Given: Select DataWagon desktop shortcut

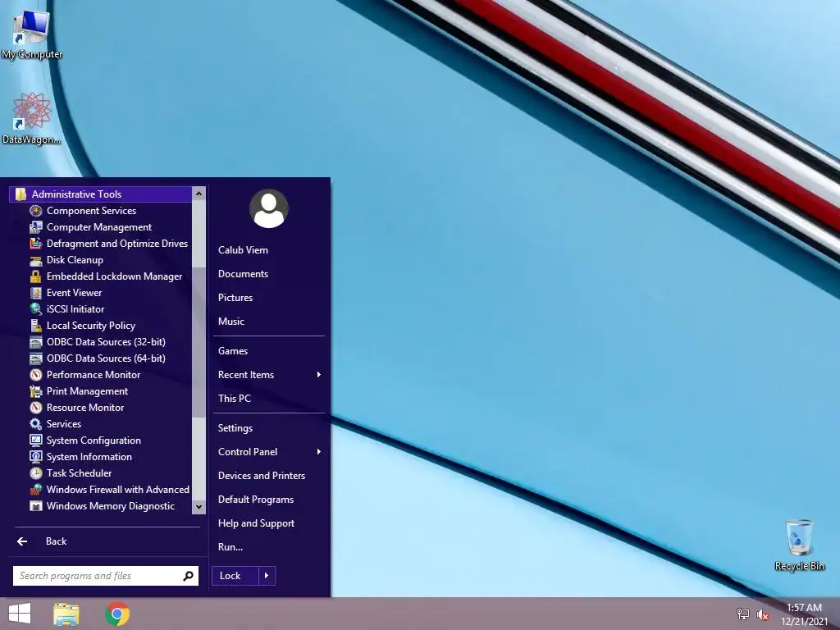Looking at the screenshot, I should [32, 118].
